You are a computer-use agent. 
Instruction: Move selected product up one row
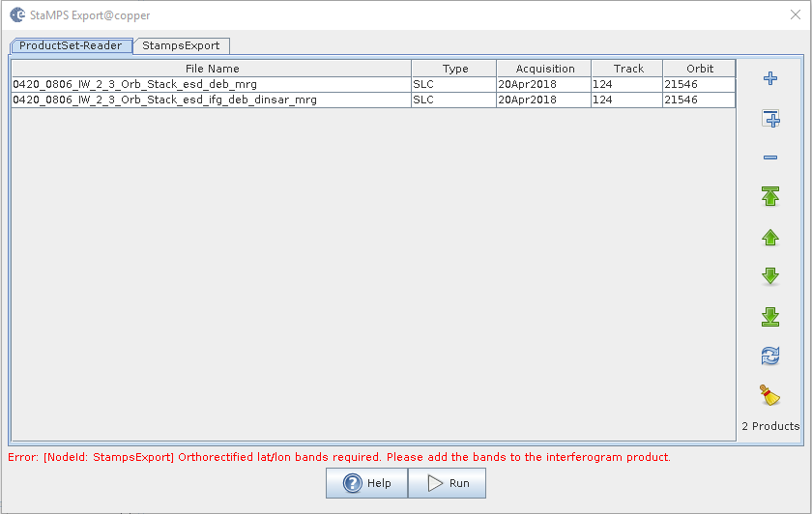pos(770,238)
